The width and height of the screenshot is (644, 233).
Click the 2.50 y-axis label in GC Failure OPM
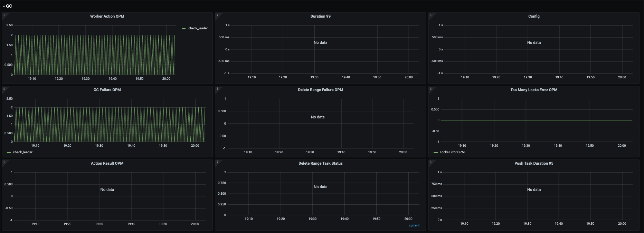(x=9, y=99)
